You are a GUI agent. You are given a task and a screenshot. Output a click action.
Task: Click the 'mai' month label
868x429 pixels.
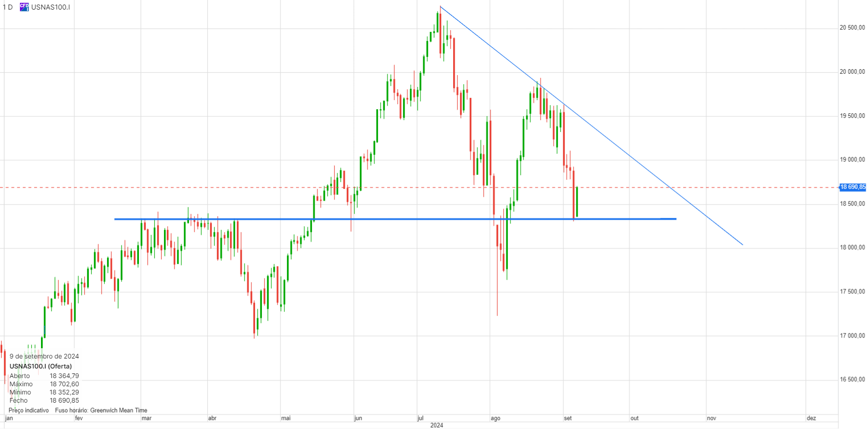click(x=286, y=418)
